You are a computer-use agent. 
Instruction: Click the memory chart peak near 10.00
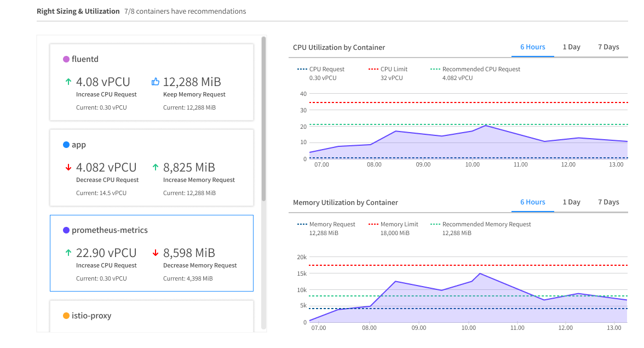(x=480, y=273)
